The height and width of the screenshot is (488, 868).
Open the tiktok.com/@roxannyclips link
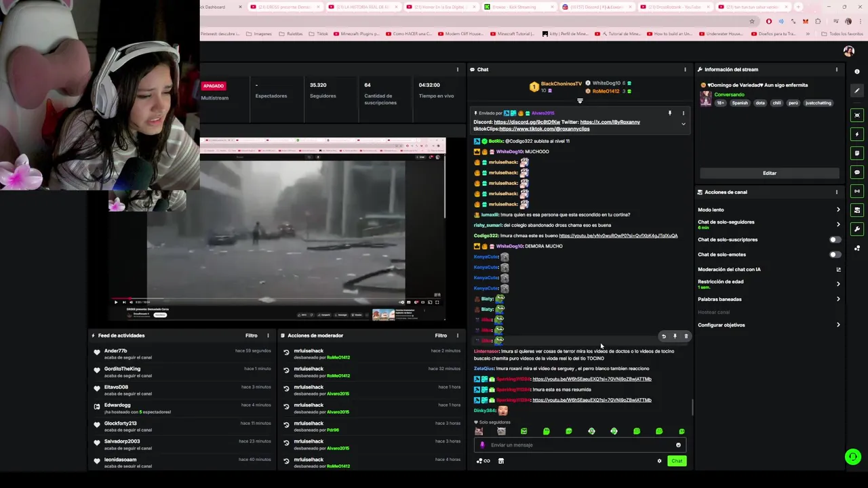544,129
